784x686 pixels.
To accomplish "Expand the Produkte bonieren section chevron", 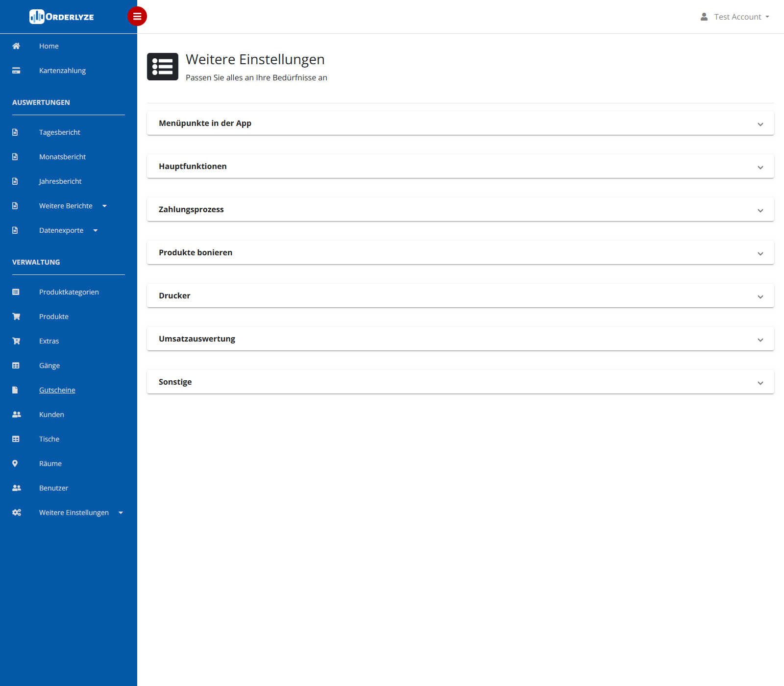I will [760, 254].
